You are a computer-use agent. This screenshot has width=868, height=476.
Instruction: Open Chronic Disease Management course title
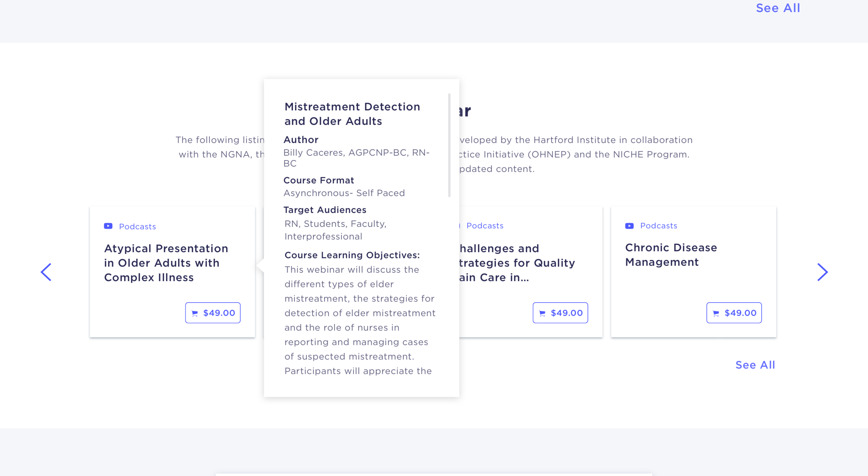[x=671, y=255]
